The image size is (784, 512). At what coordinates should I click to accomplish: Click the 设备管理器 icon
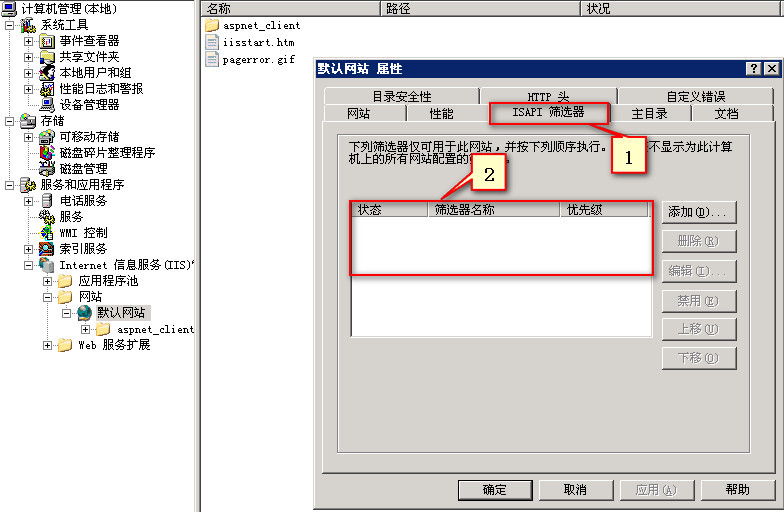point(48,105)
